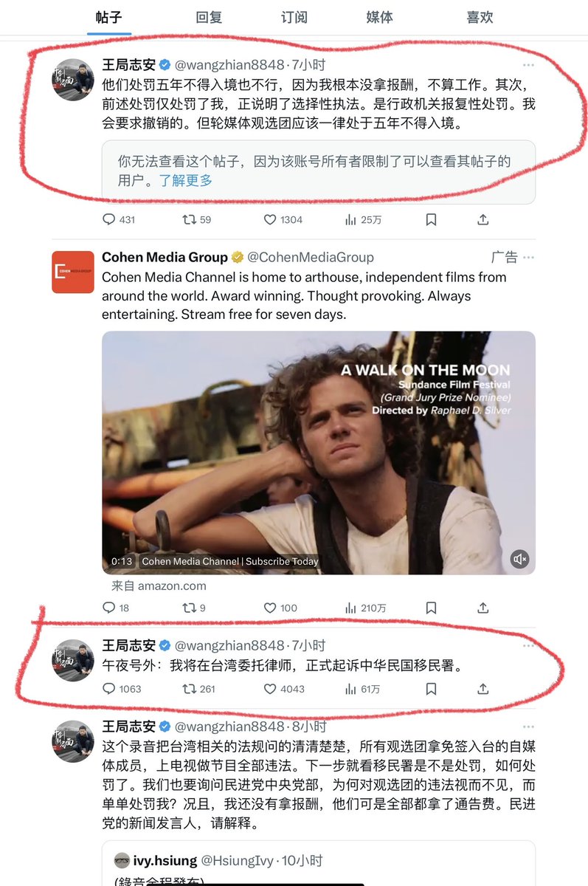
Task: Bookmark the post about suing the immigration agency
Action: (431, 689)
